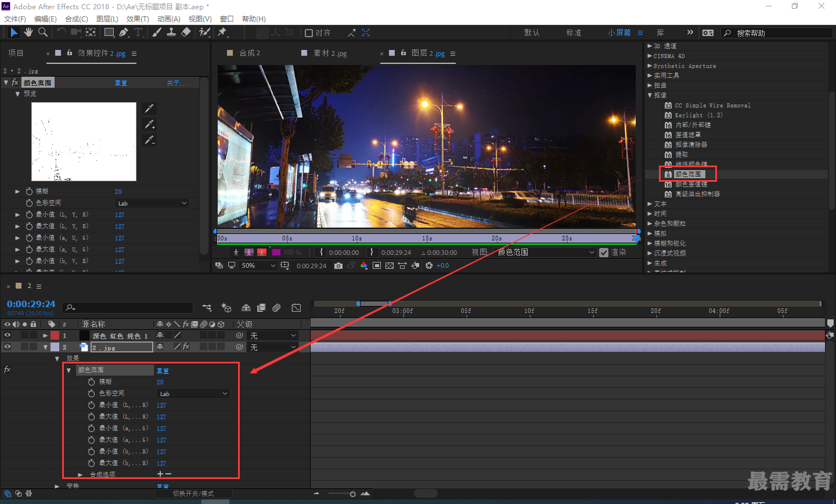Open the 文件(F) menu
Image resolution: width=836 pixels, height=504 pixels.
click(x=15, y=19)
